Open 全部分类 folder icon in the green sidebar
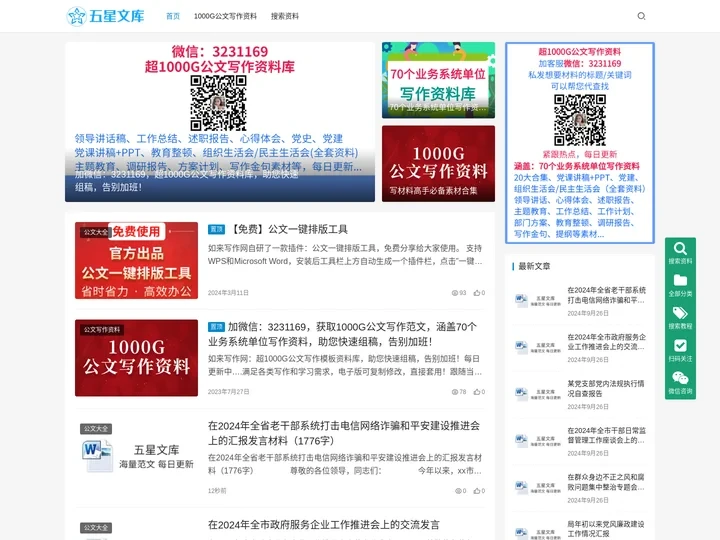This screenshot has width=720, height=540. [680, 281]
